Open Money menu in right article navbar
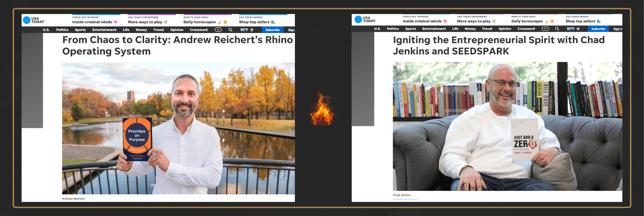644x216 pixels. pyautogui.click(x=470, y=29)
